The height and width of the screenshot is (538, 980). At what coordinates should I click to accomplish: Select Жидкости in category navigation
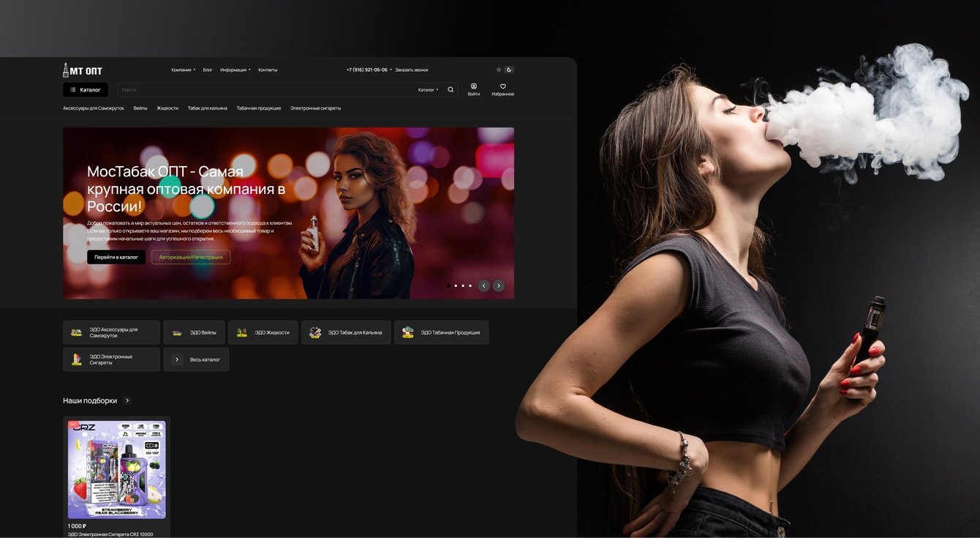[x=167, y=108]
